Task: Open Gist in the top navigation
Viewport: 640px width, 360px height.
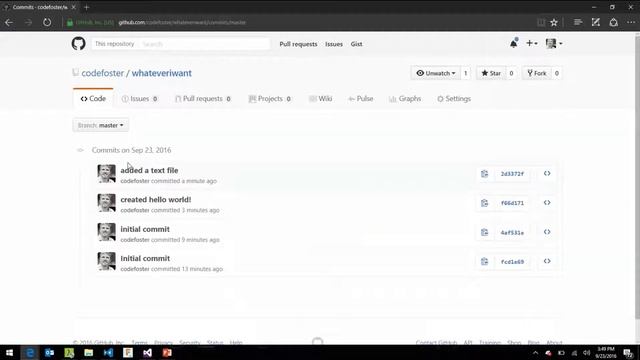Action: tap(356, 44)
